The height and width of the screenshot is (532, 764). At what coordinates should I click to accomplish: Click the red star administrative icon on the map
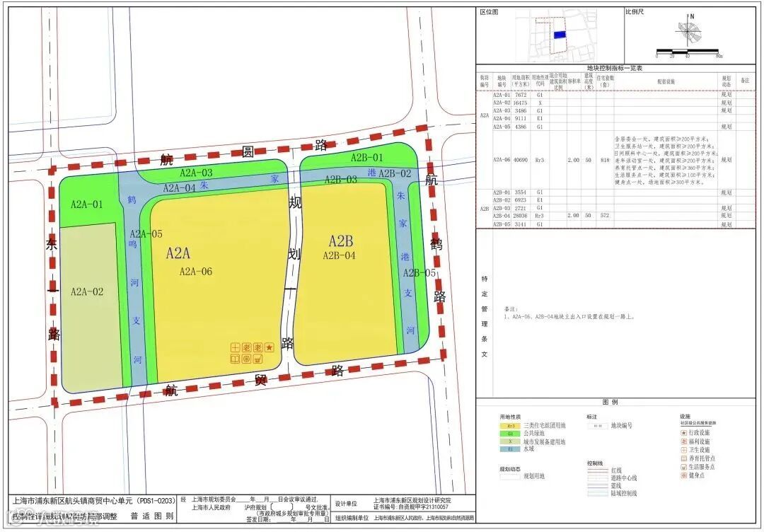[x=270, y=347]
